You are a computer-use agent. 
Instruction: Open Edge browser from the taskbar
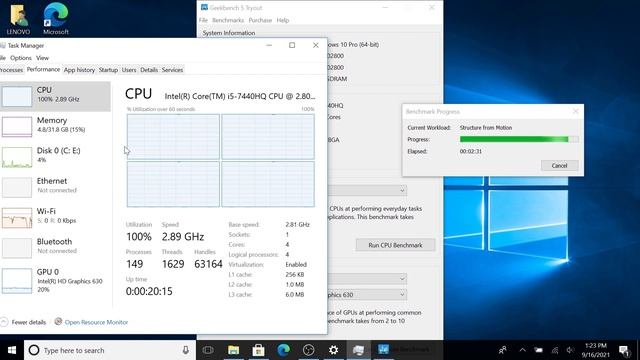(283, 350)
